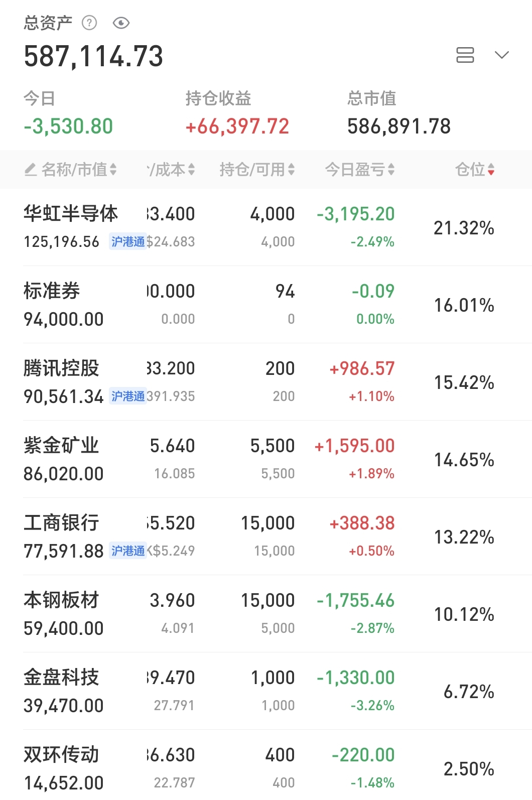Click the total assets help question-mark icon

(x=89, y=23)
